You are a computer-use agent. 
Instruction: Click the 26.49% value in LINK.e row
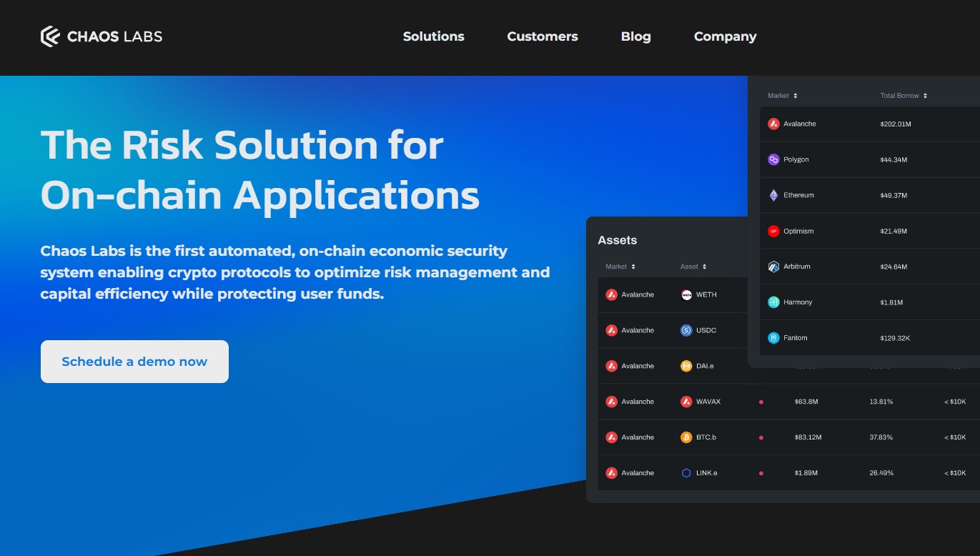[x=881, y=473]
